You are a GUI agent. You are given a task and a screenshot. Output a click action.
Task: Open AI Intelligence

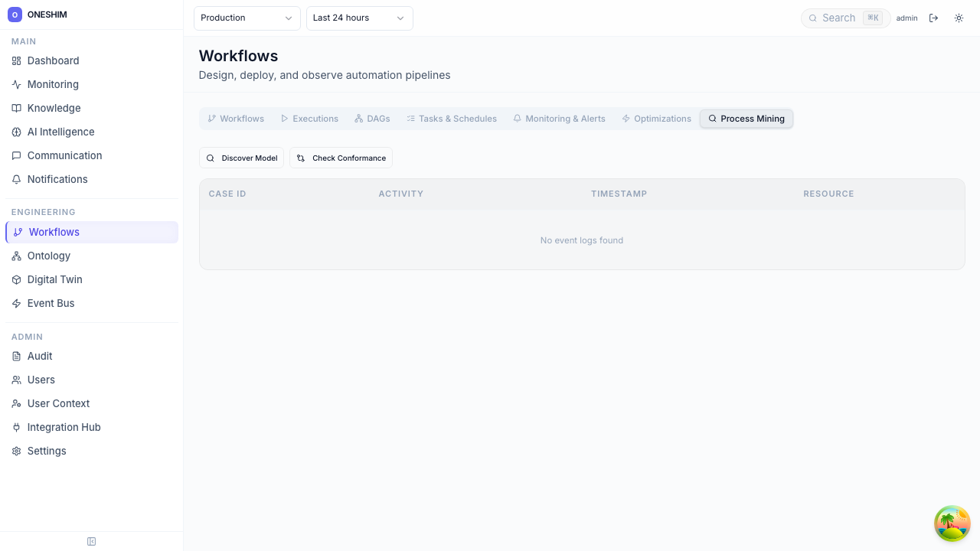tap(60, 132)
